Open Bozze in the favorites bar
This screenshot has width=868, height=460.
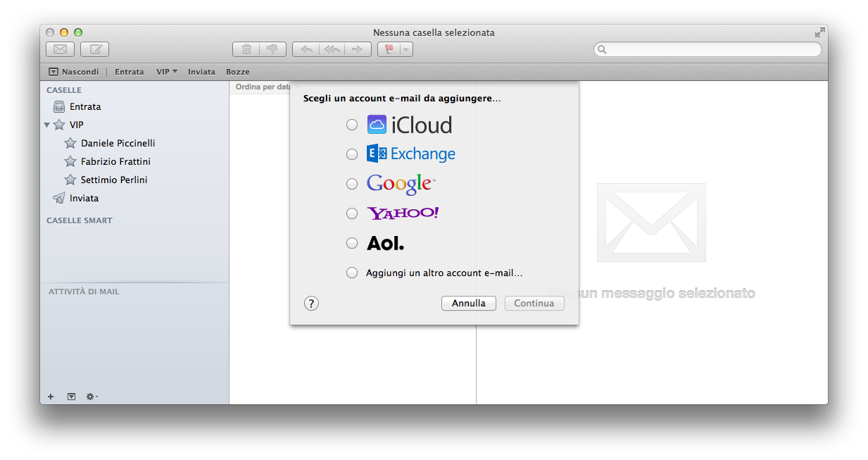pos(237,72)
